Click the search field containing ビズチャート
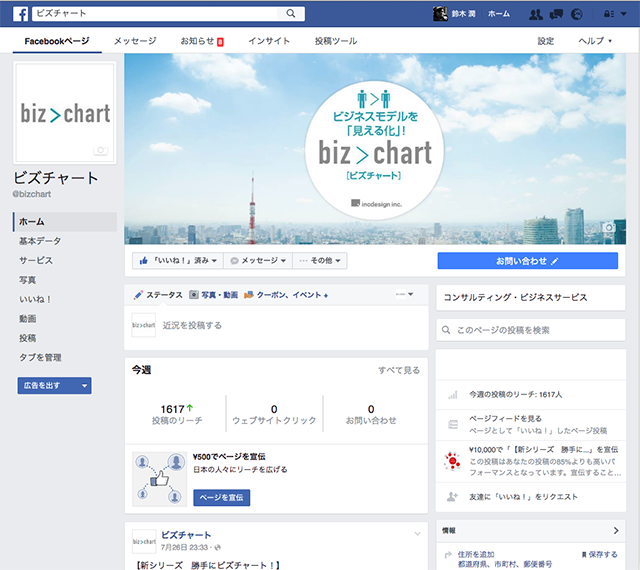The image size is (640, 570). [x=155, y=13]
